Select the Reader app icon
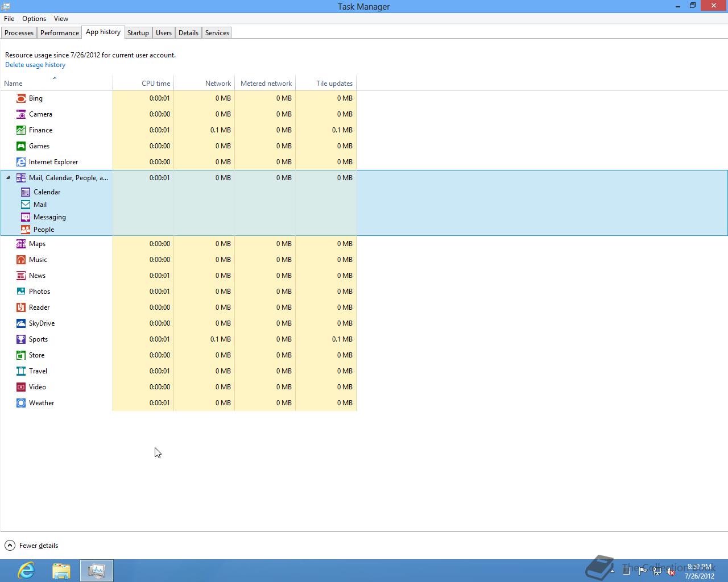This screenshot has width=728, height=582. 21,307
